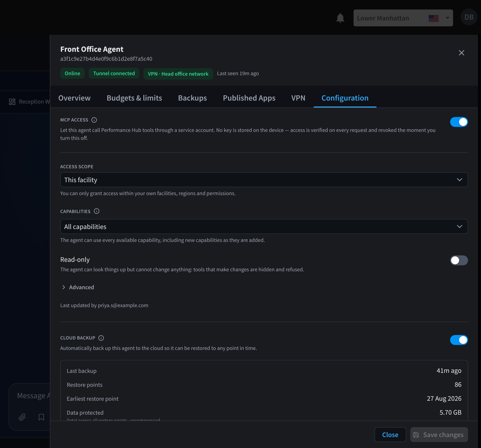Image resolution: width=481 pixels, height=448 pixels.
Task: Toggle the MCP Access switch
Action: click(459, 122)
